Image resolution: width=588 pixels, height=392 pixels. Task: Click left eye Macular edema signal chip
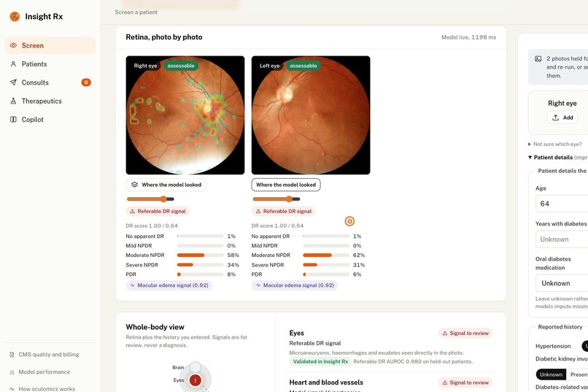[x=295, y=285]
